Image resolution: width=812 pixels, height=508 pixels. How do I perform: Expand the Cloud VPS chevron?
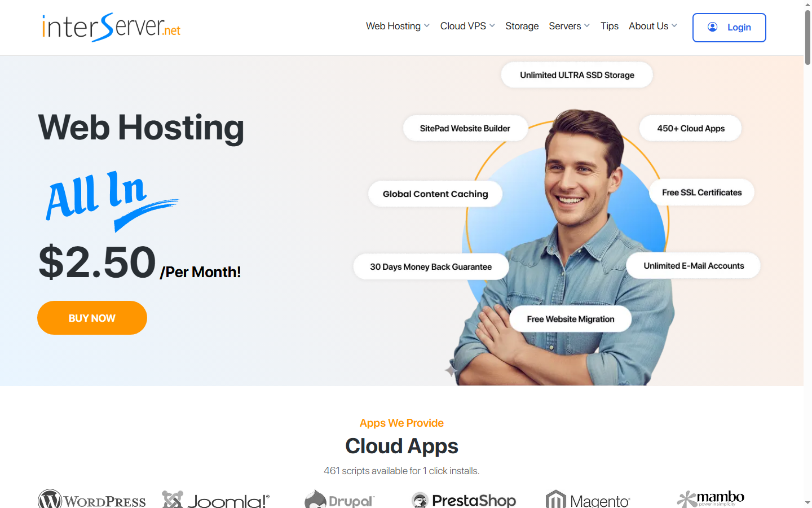pos(492,26)
